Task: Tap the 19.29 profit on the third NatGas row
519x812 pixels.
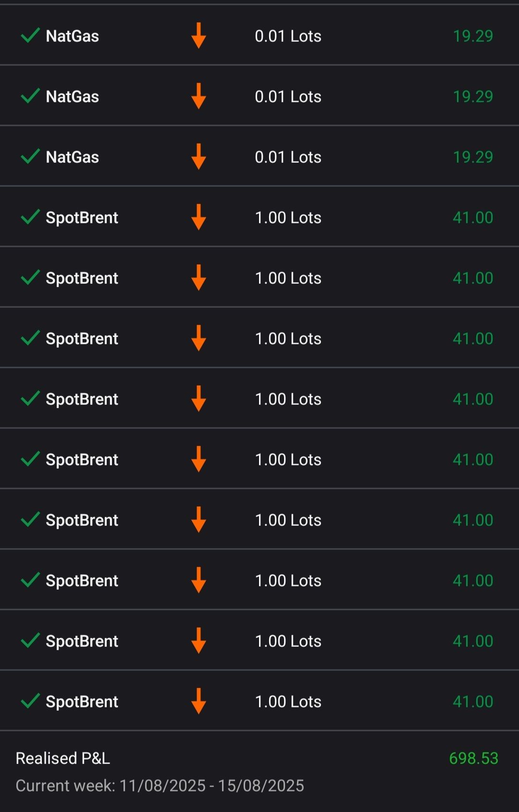Action: 473,157
